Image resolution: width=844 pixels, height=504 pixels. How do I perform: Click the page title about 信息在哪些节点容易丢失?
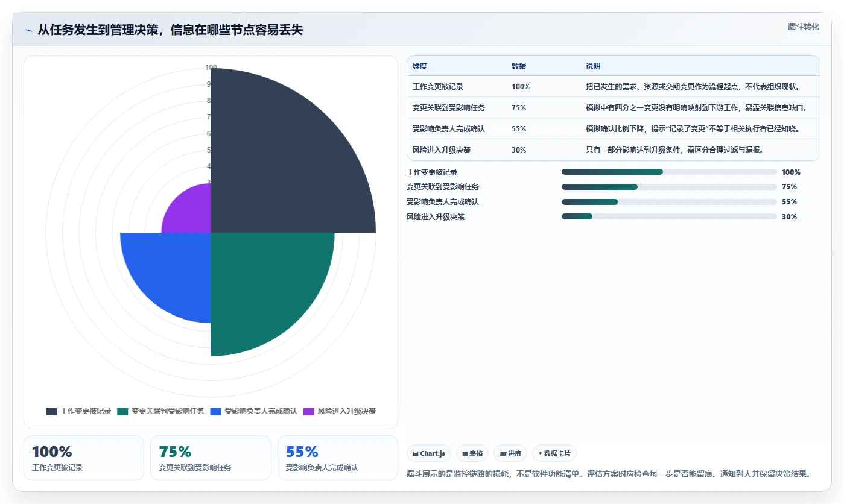click(x=170, y=30)
